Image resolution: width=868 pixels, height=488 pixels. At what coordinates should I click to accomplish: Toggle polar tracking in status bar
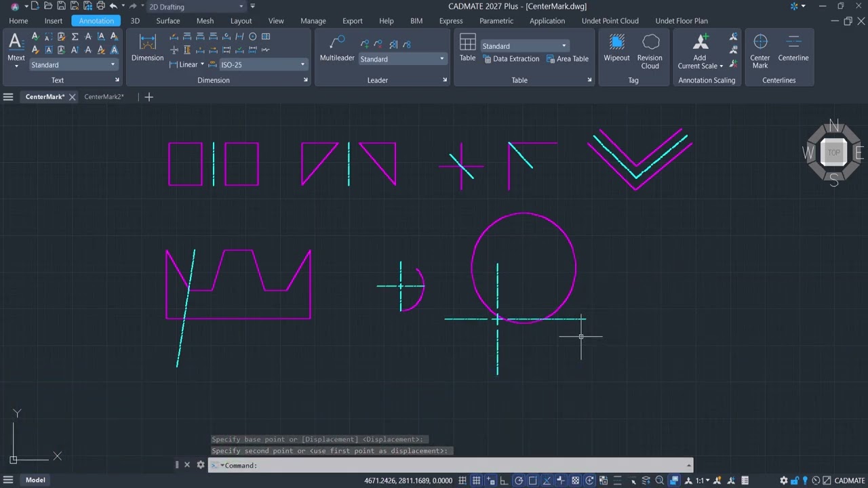coord(519,481)
